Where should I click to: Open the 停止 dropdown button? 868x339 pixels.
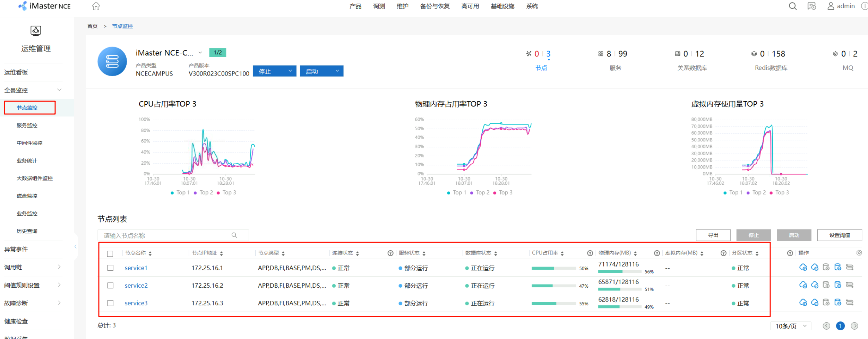click(x=274, y=71)
